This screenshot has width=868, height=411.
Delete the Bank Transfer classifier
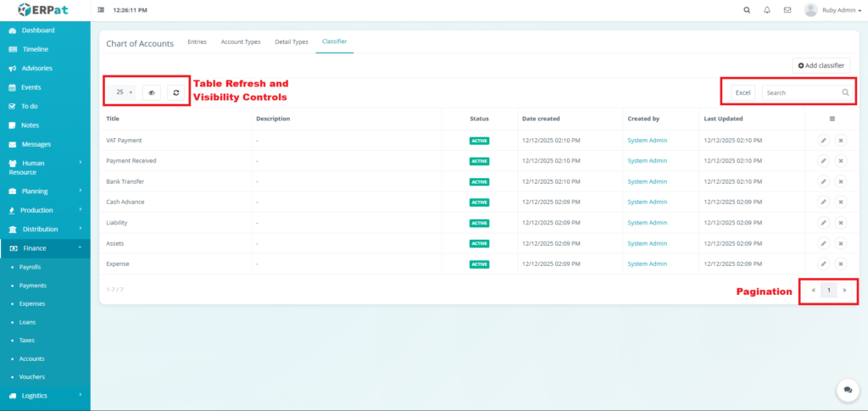pyautogui.click(x=841, y=181)
